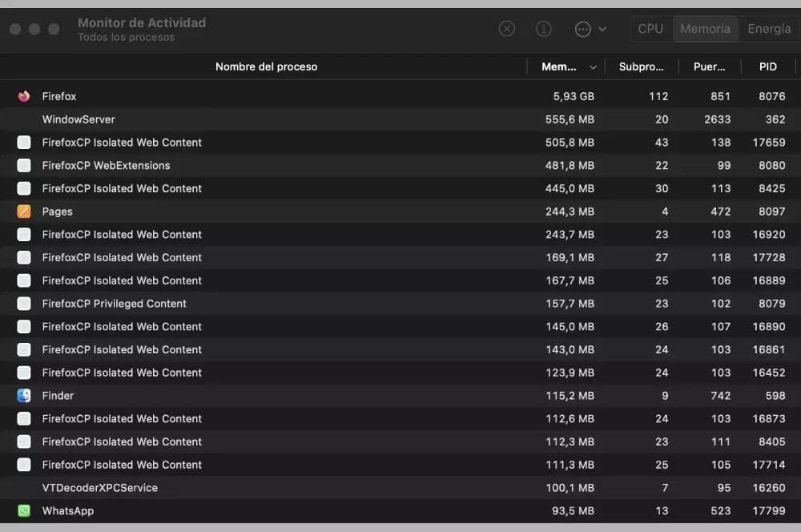Click the WhatsApp app icon
The image size is (801, 532).
point(24,510)
